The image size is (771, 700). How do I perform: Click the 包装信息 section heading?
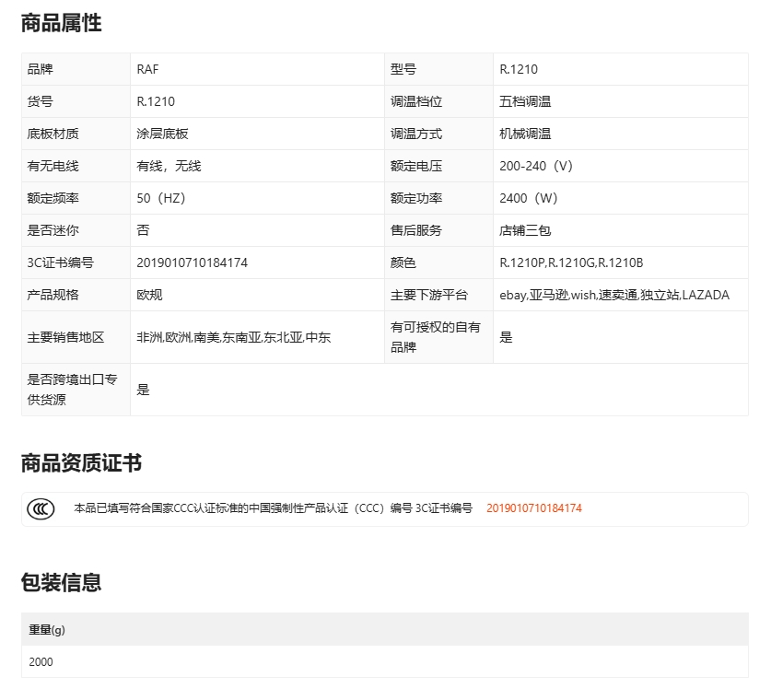[x=62, y=582]
